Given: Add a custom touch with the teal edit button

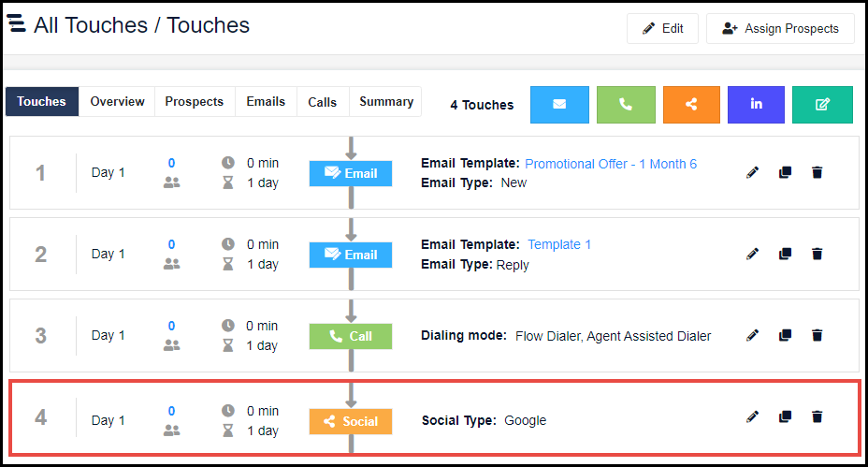Looking at the screenshot, I should pos(822,104).
